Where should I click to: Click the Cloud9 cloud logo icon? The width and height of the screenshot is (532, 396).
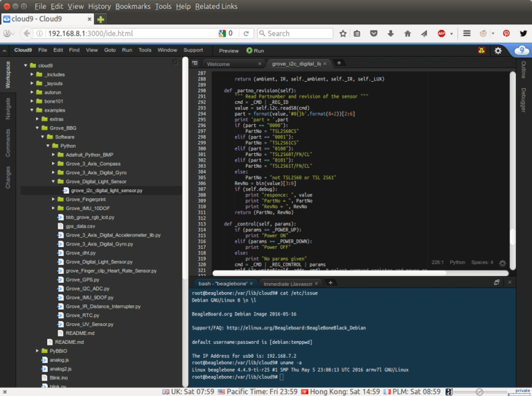tap(521, 51)
